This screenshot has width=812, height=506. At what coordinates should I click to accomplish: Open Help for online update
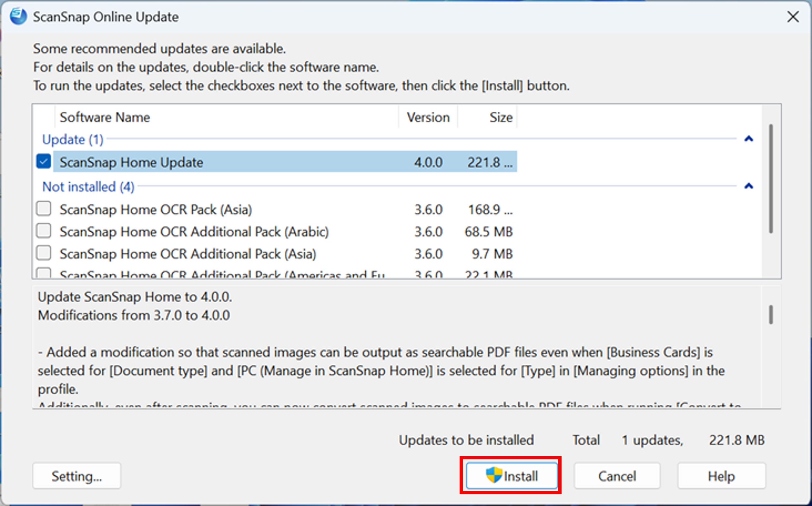(721, 476)
